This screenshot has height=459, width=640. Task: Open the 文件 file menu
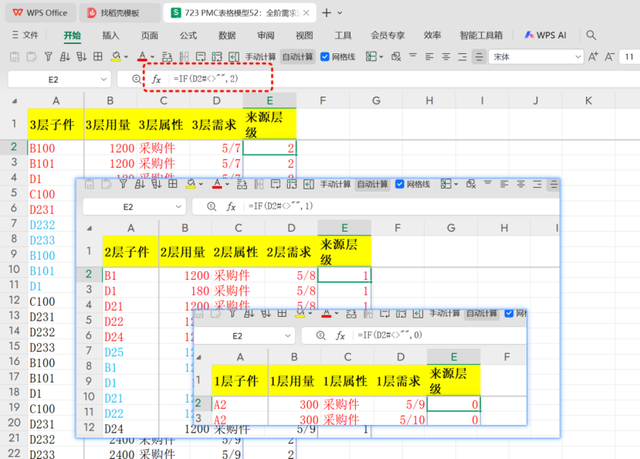[25, 35]
